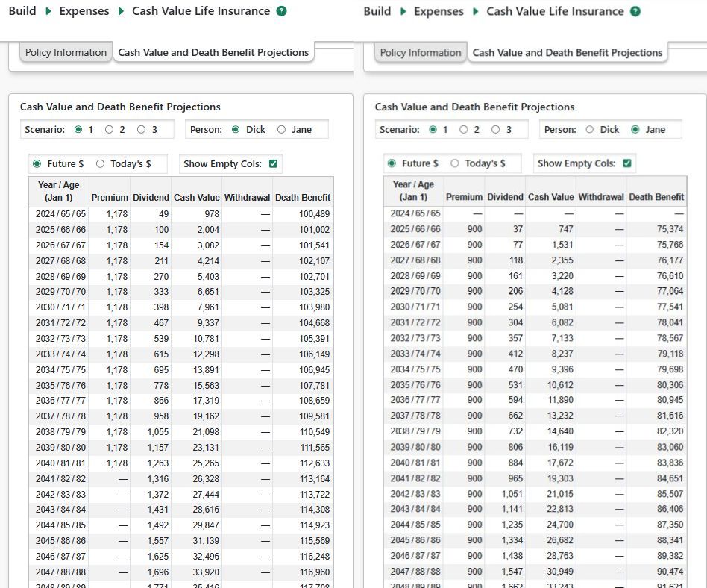This screenshot has width=707, height=588.
Task: Toggle Show Empty Cols checkbox in left panel
Action: (273, 164)
